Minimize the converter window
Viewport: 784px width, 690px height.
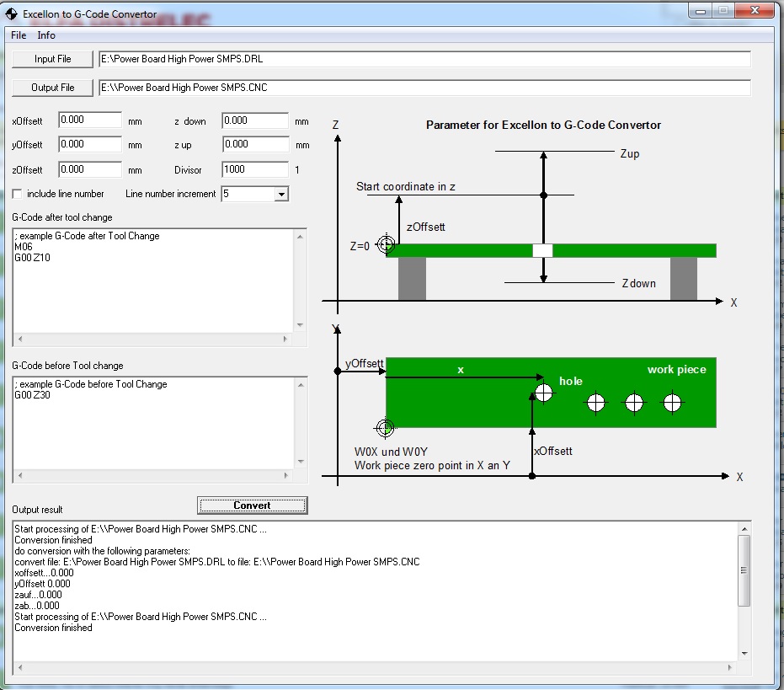click(701, 10)
